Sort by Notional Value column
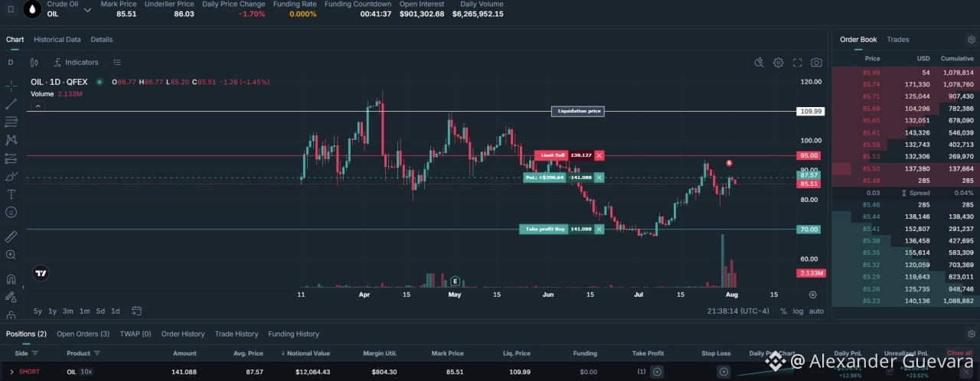Screen dimensions: 980x381 (306, 353)
